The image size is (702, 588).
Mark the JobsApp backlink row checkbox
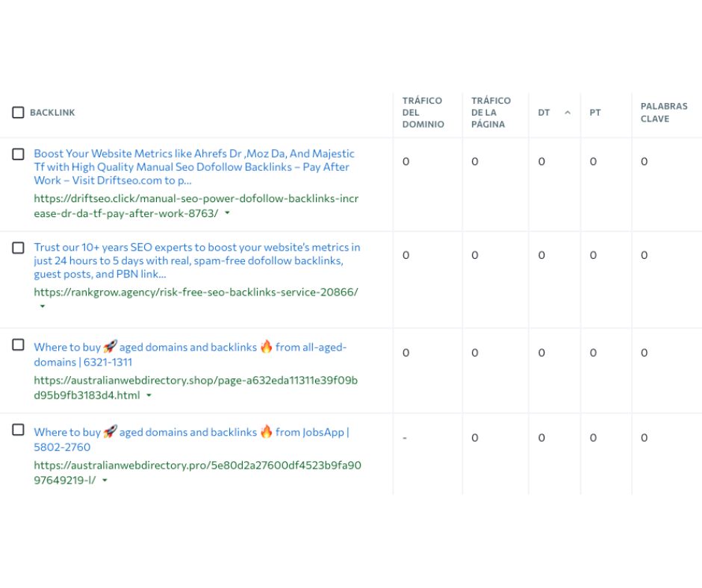coord(18,430)
